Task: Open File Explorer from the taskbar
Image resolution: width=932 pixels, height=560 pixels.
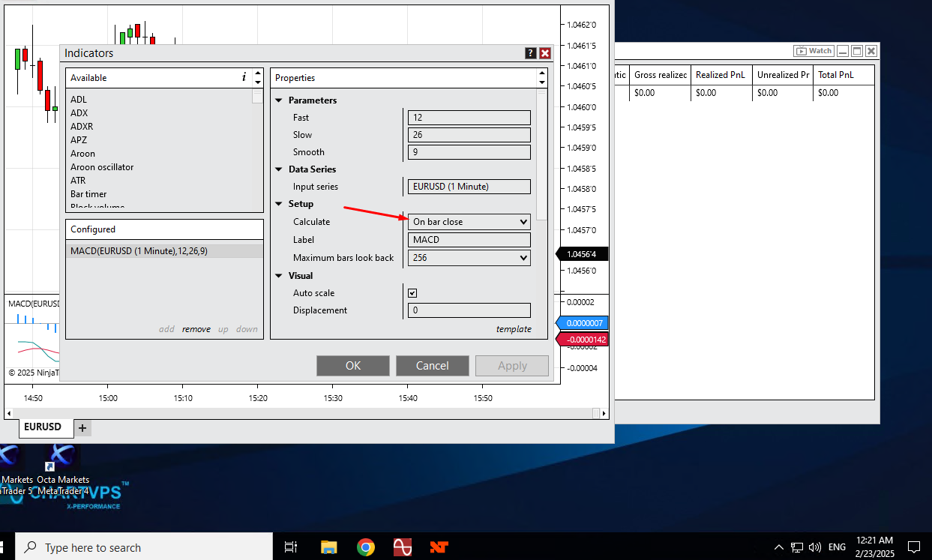Action: pyautogui.click(x=329, y=547)
